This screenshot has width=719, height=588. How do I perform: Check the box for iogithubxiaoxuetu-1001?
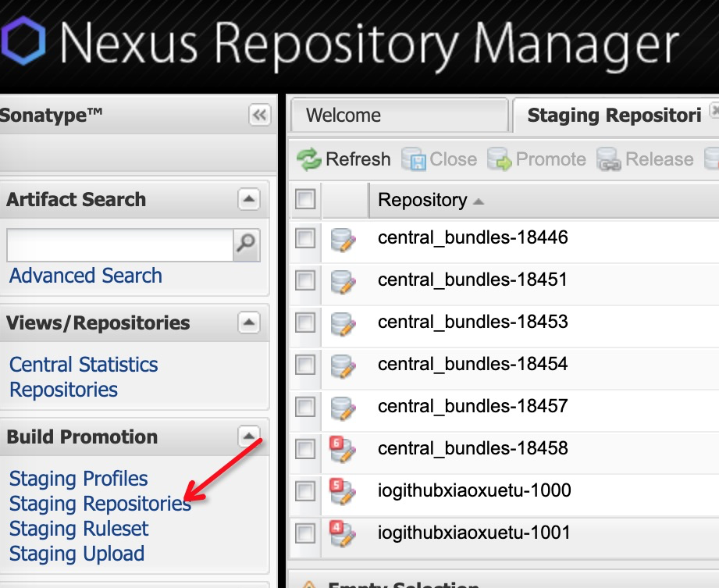pyautogui.click(x=305, y=534)
